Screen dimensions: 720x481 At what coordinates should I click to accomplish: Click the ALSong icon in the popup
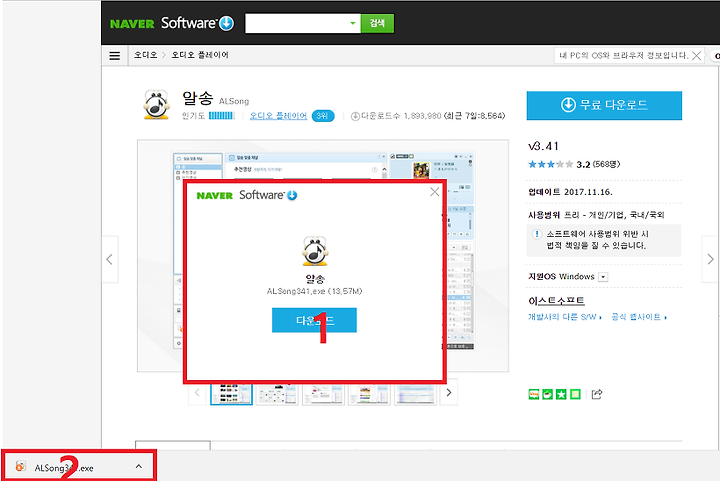[315, 251]
